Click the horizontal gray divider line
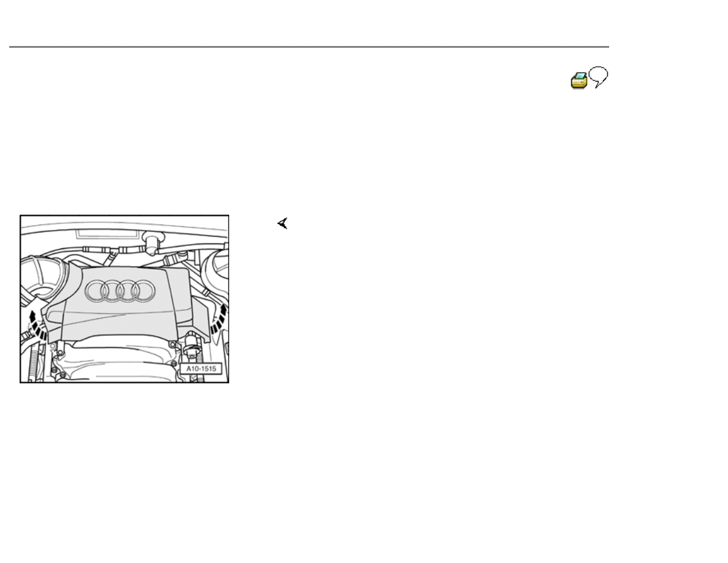 [309, 47]
